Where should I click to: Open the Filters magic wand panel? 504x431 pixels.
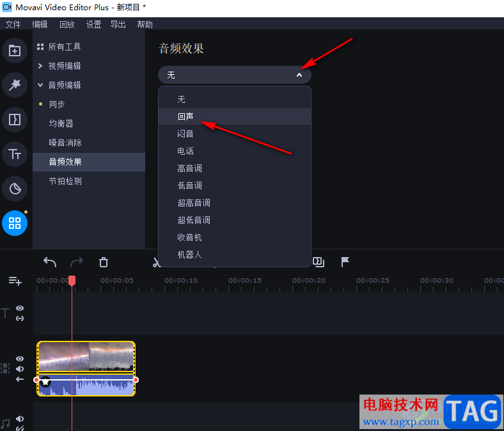[x=15, y=85]
